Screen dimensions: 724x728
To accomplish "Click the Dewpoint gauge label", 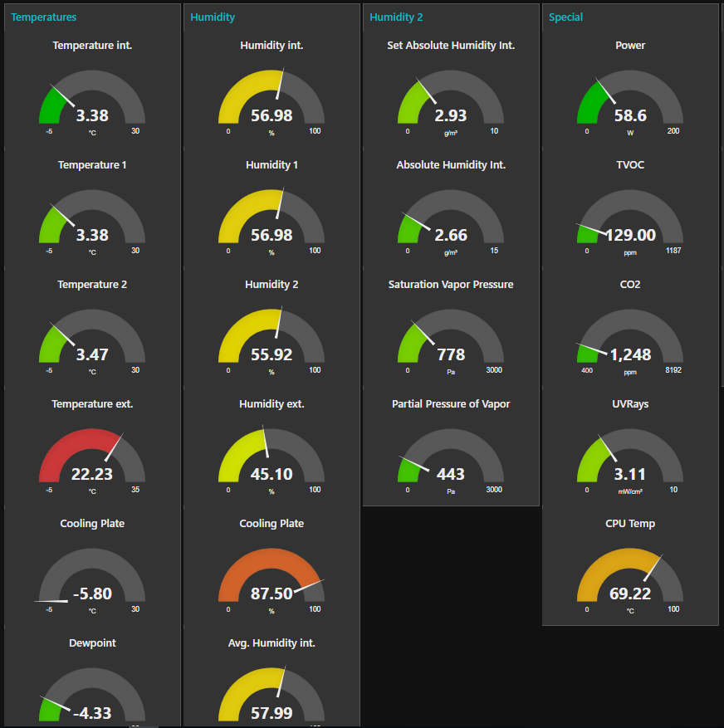I will (x=92, y=643).
